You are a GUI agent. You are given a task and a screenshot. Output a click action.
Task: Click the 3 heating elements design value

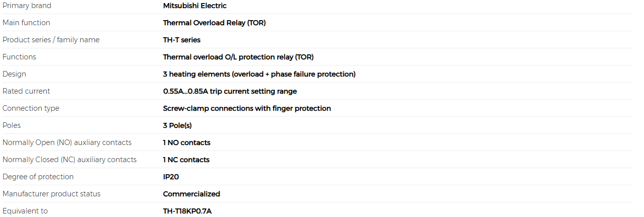tap(259, 74)
